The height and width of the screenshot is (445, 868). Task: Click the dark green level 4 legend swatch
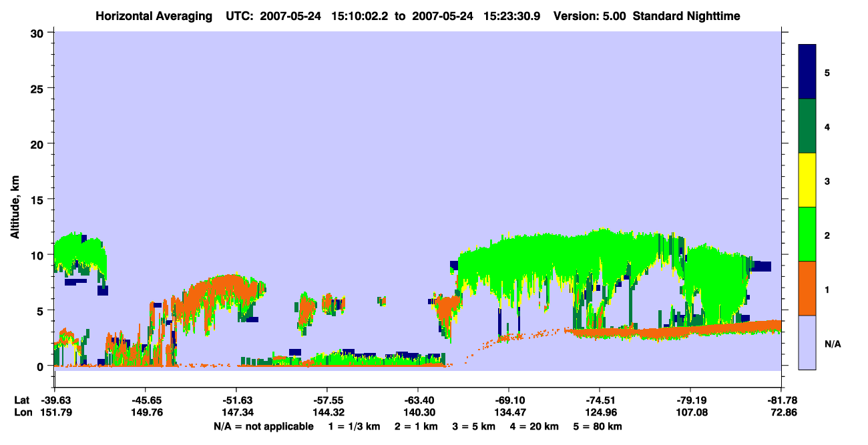coord(807,126)
